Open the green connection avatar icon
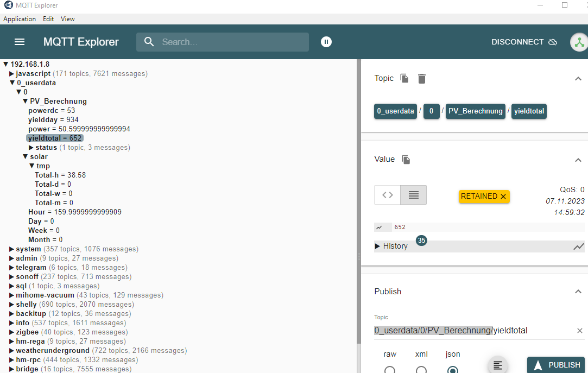This screenshot has width=588, height=373. [x=579, y=42]
